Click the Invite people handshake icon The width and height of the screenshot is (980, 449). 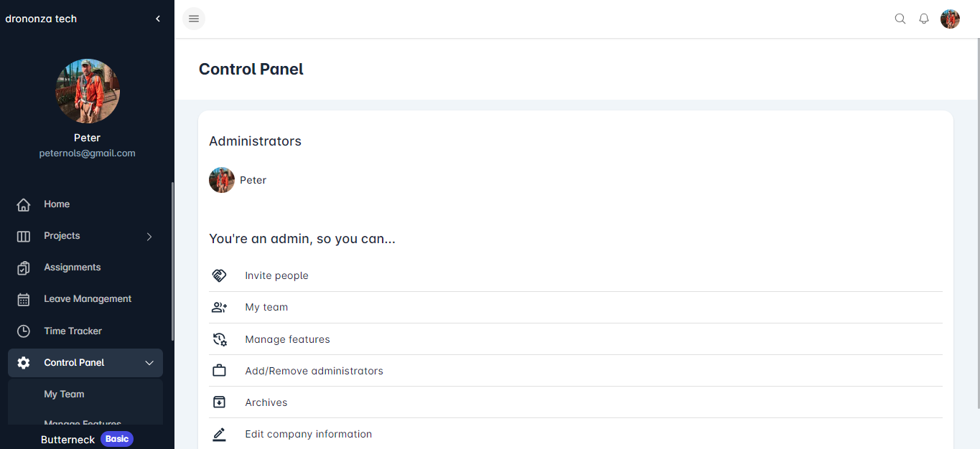[x=219, y=275]
